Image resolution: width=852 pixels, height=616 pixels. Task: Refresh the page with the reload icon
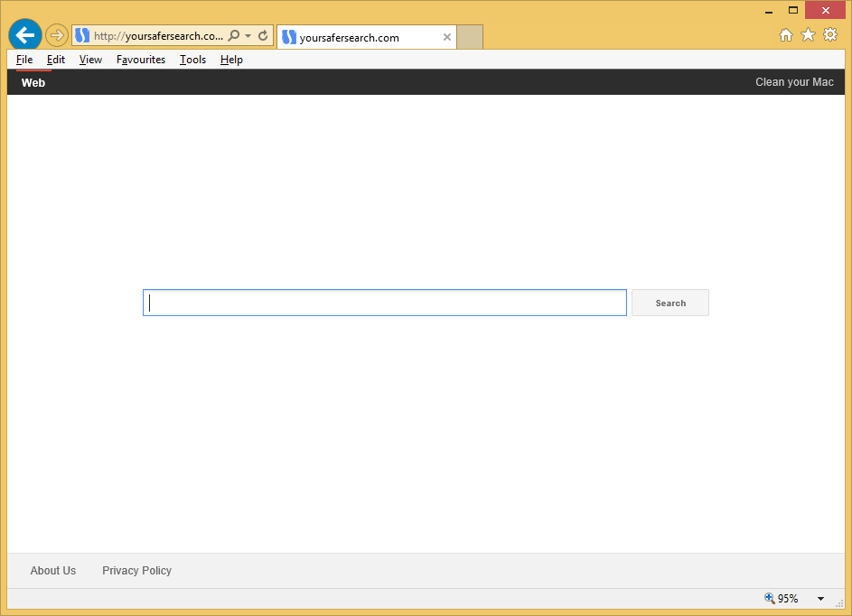[x=263, y=36]
